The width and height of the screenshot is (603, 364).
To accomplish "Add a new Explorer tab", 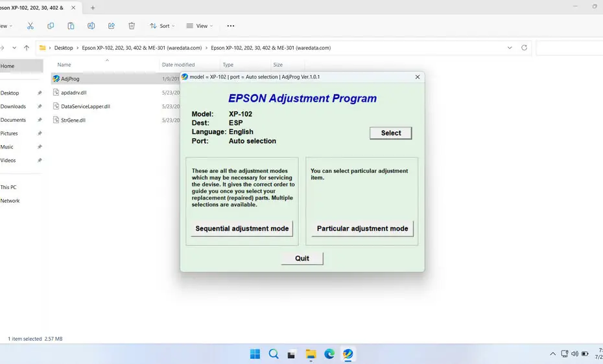I will pyautogui.click(x=93, y=8).
